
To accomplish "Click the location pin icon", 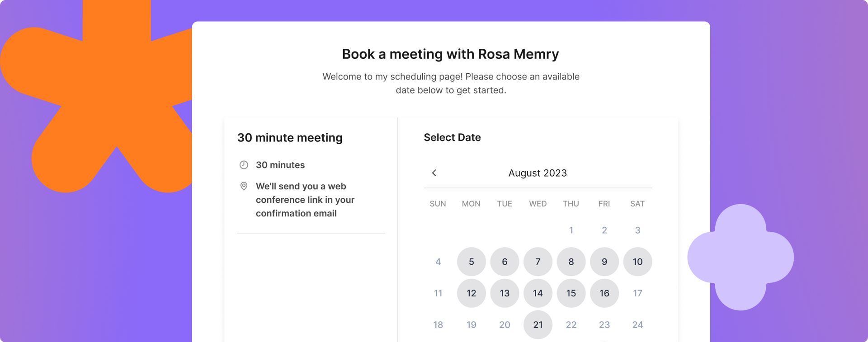I will [244, 186].
